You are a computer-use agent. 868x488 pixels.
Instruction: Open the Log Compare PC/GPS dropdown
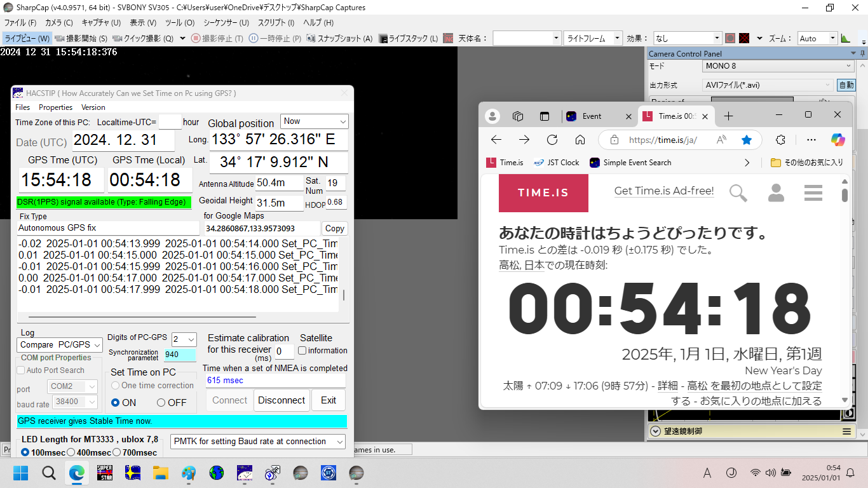click(x=60, y=344)
